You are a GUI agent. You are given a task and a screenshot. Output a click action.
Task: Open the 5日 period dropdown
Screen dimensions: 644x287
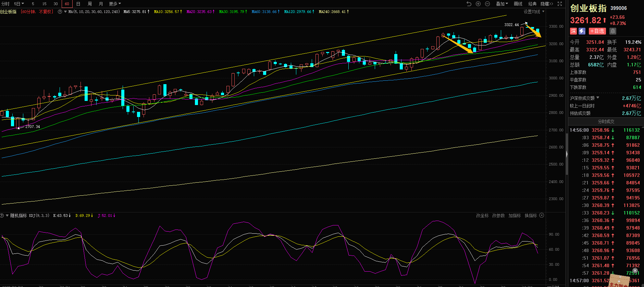click(19, 4)
